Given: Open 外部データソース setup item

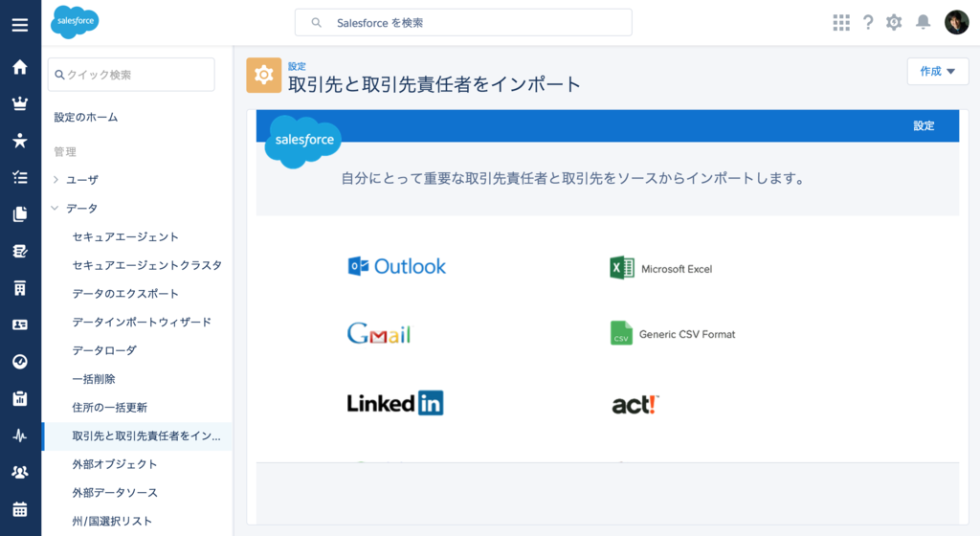Looking at the screenshot, I should coord(115,492).
